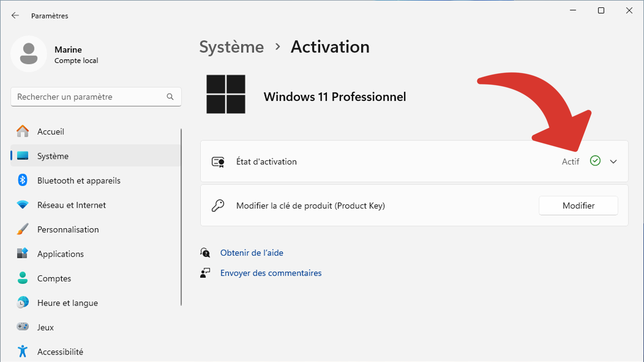Click the green check mark status icon

tap(595, 161)
